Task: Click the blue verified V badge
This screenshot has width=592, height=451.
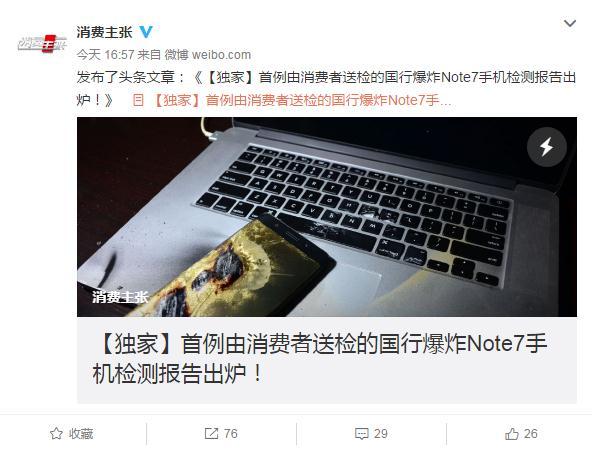Action: coord(146,32)
